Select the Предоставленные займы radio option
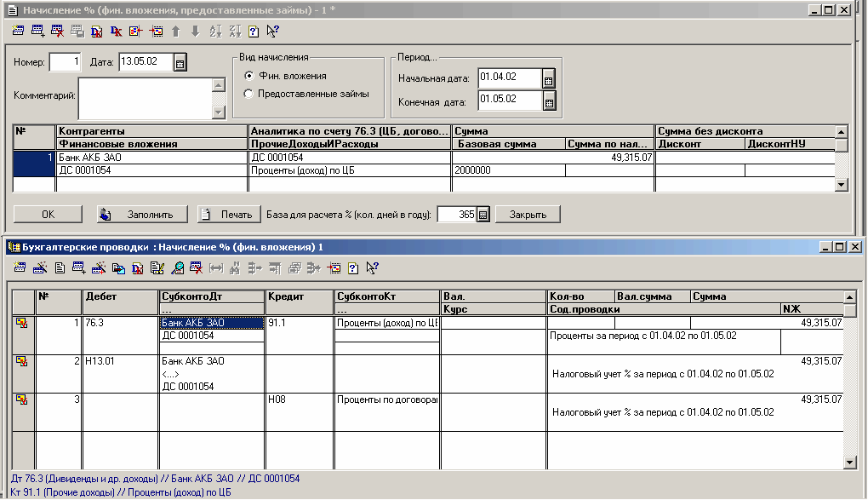This screenshot has width=868, height=500. click(248, 94)
